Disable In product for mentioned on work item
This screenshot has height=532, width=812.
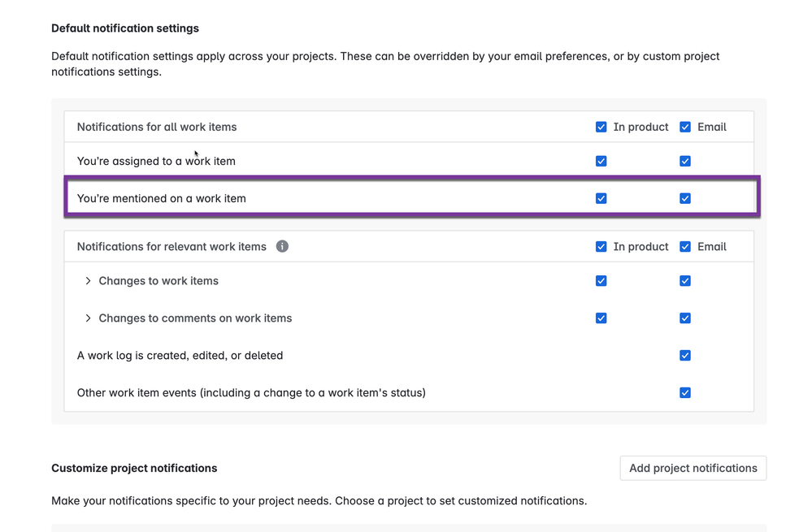[x=601, y=198]
